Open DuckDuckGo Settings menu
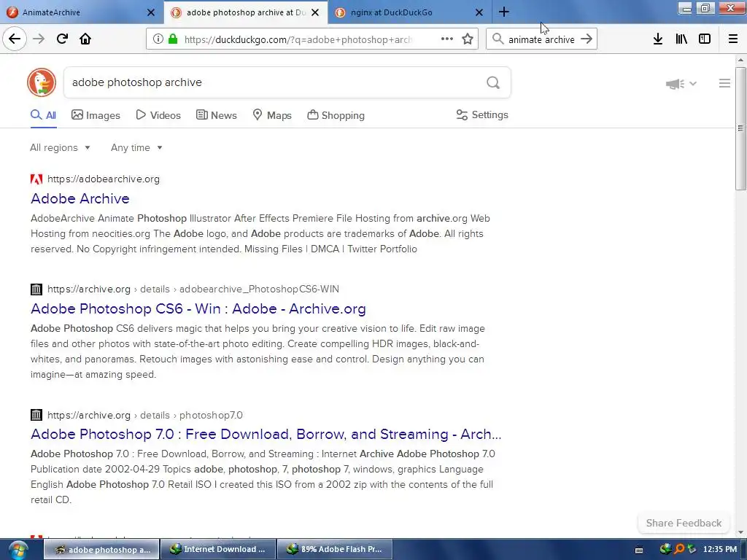The width and height of the screenshot is (747, 560). [482, 114]
